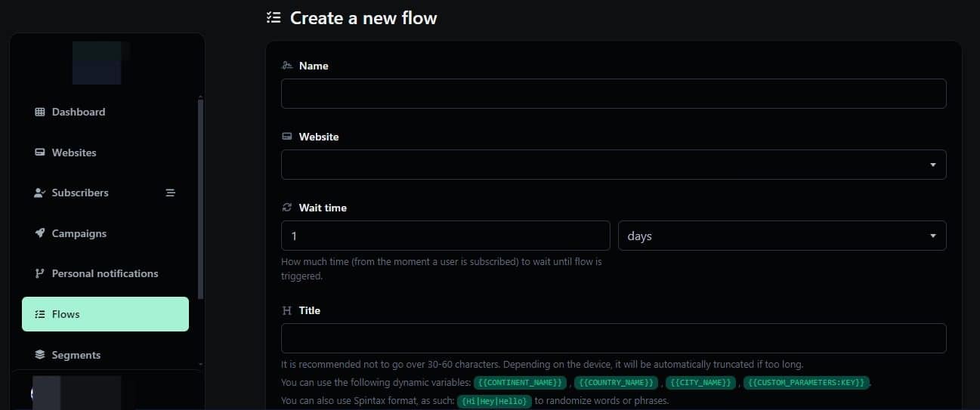Open the Dashboard menu item
Image resolution: width=980 pixels, height=410 pixels.
click(x=78, y=112)
